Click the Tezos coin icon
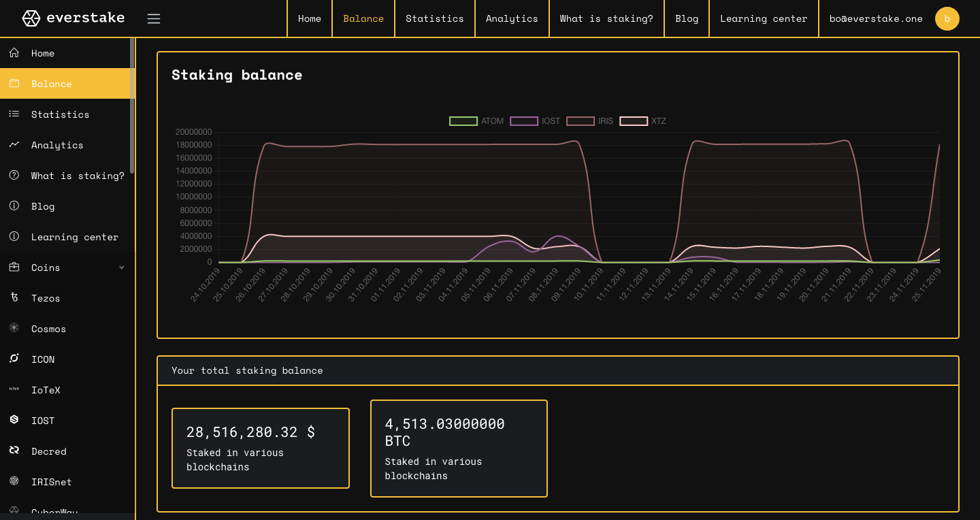The height and width of the screenshot is (520, 980). (14, 297)
